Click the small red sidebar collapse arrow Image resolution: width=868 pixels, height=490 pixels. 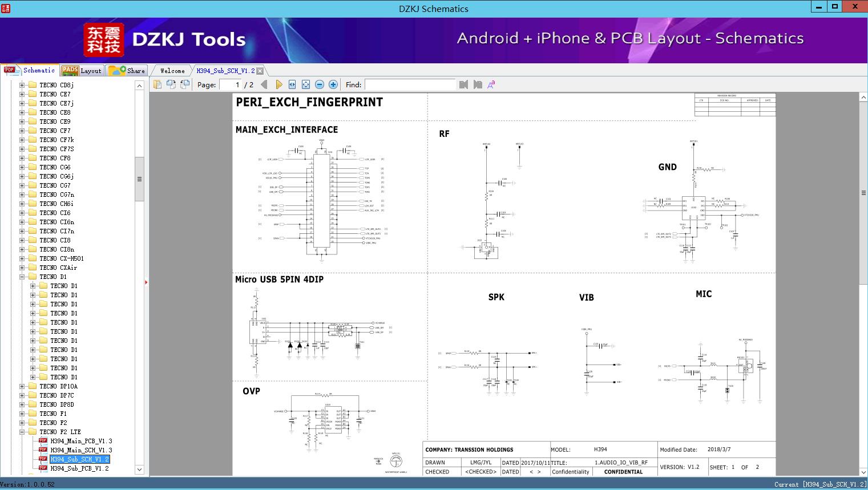click(146, 282)
